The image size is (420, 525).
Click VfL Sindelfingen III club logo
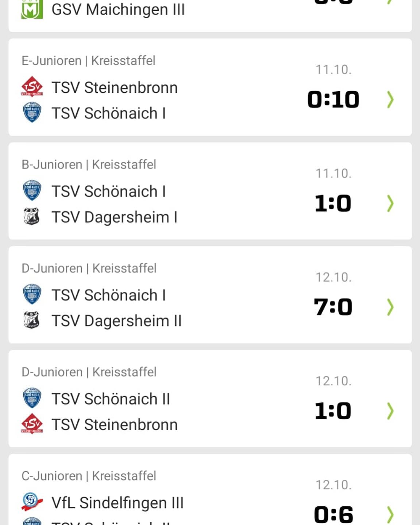click(32, 502)
